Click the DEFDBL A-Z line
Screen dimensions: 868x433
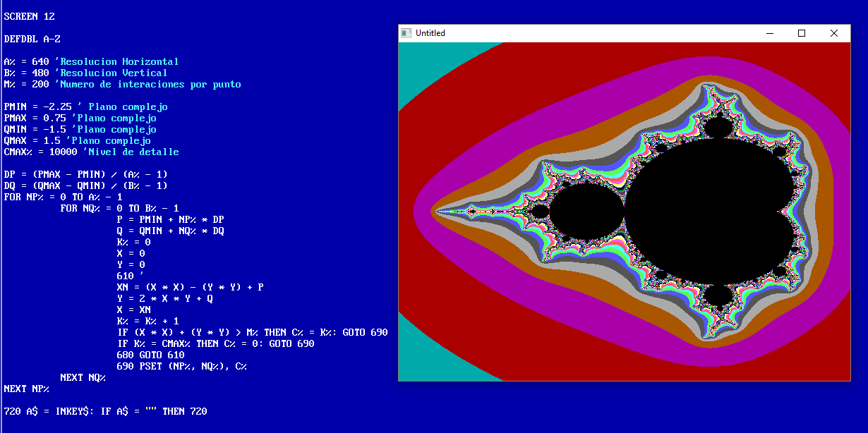30,39
